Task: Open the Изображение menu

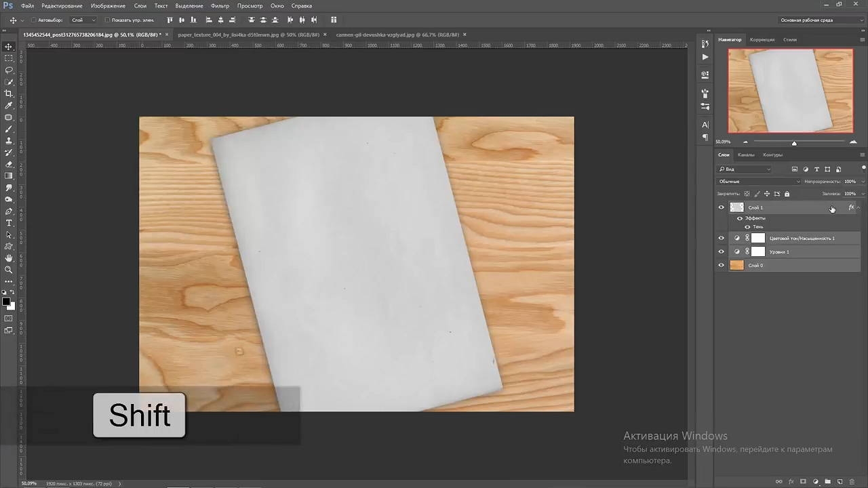Action: (x=108, y=5)
